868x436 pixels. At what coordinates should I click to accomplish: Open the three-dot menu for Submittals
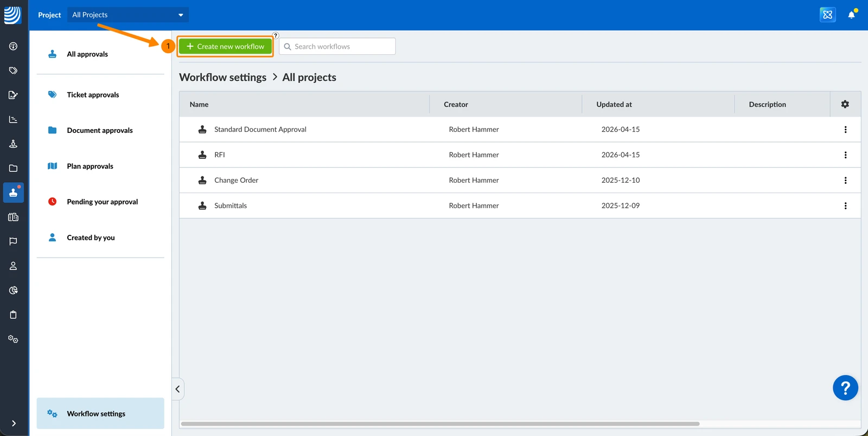point(845,206)
